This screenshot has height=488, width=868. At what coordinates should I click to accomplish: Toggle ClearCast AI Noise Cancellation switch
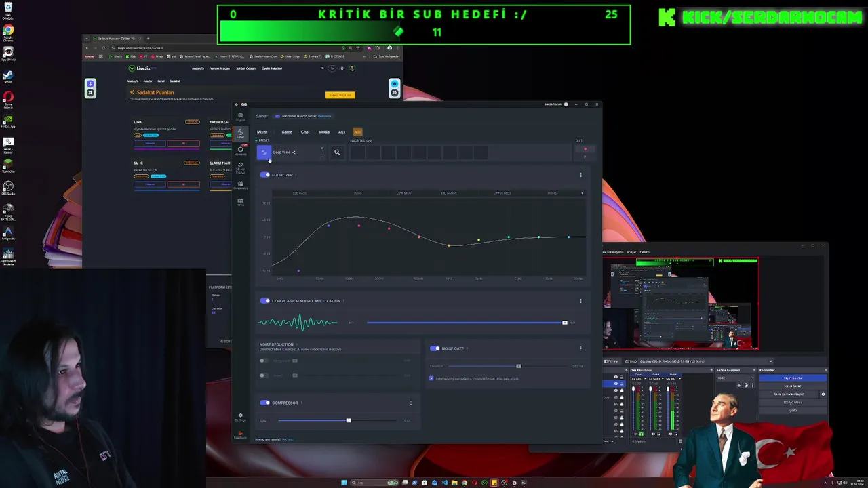[264, 301]
